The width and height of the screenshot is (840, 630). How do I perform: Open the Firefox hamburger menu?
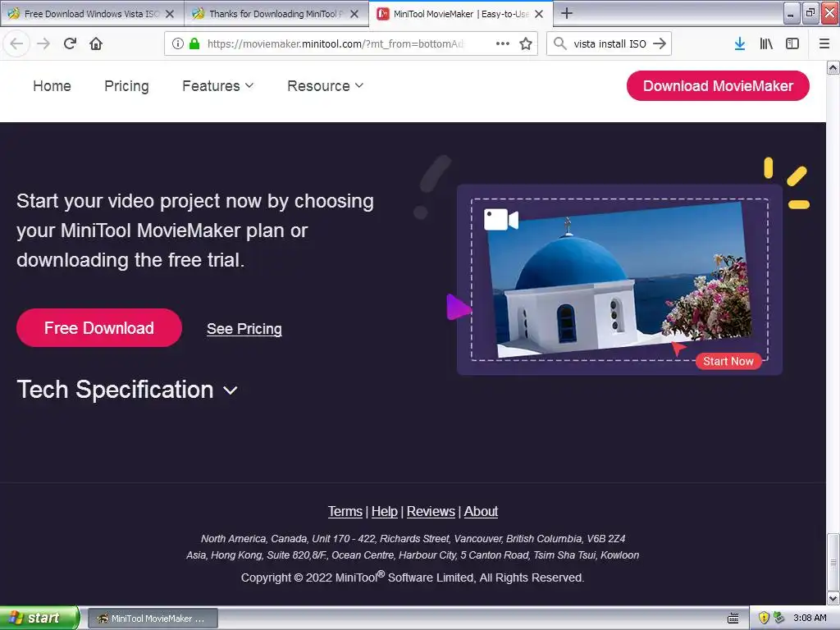824,43
